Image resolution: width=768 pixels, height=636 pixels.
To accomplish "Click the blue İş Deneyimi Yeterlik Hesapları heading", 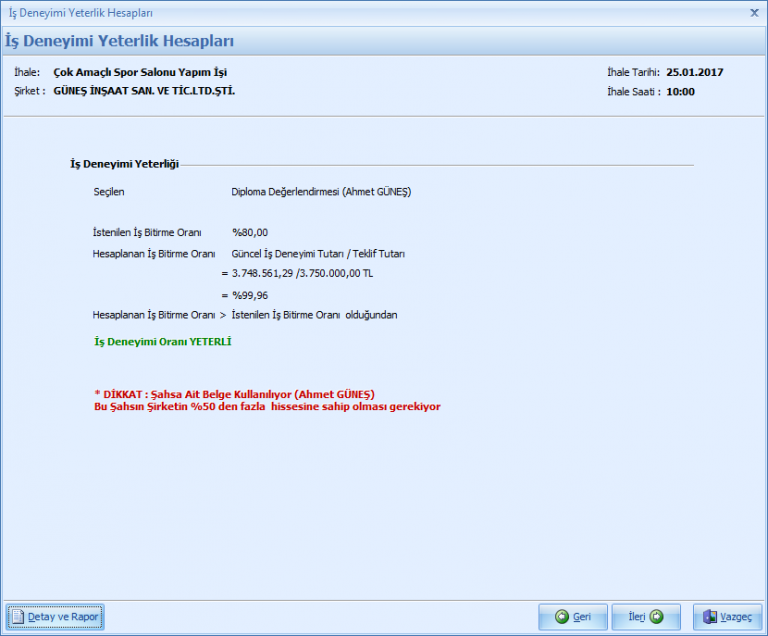I will coord(120,41).
